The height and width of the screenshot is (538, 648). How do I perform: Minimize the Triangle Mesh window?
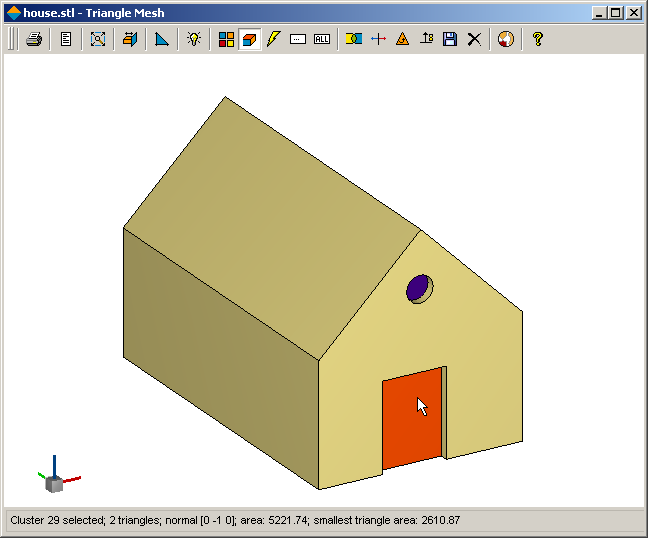click(600, 13)
